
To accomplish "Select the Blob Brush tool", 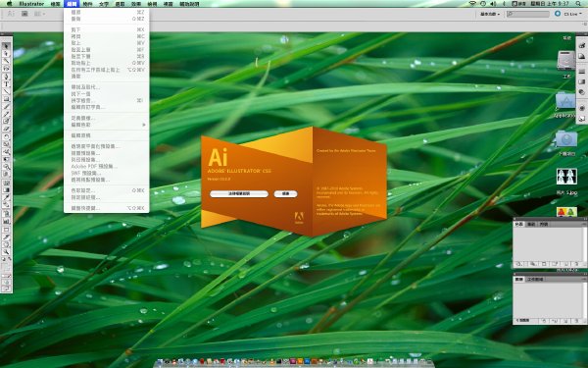I will (6, 122).
